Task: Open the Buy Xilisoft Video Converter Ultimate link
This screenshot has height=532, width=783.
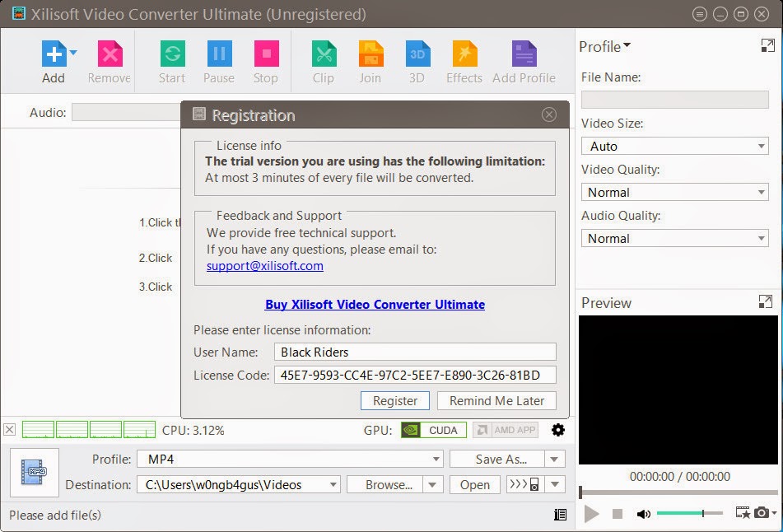Action: [x=374, y=305]
